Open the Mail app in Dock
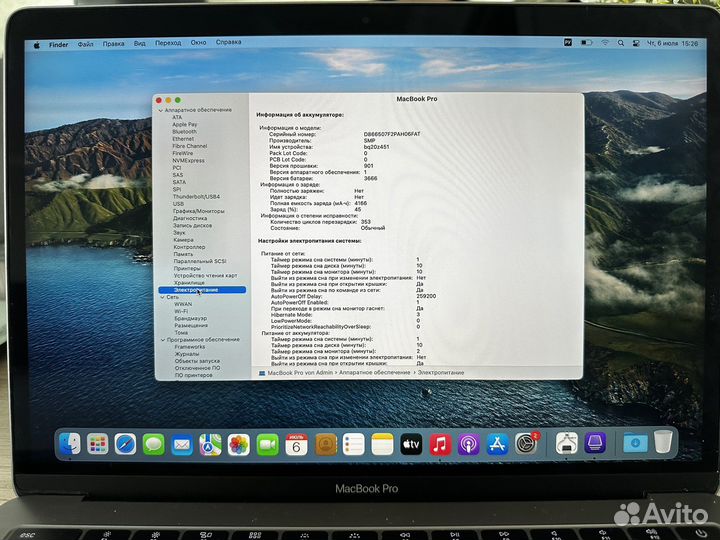The image size is (720, 540). (x=182, y=444)
